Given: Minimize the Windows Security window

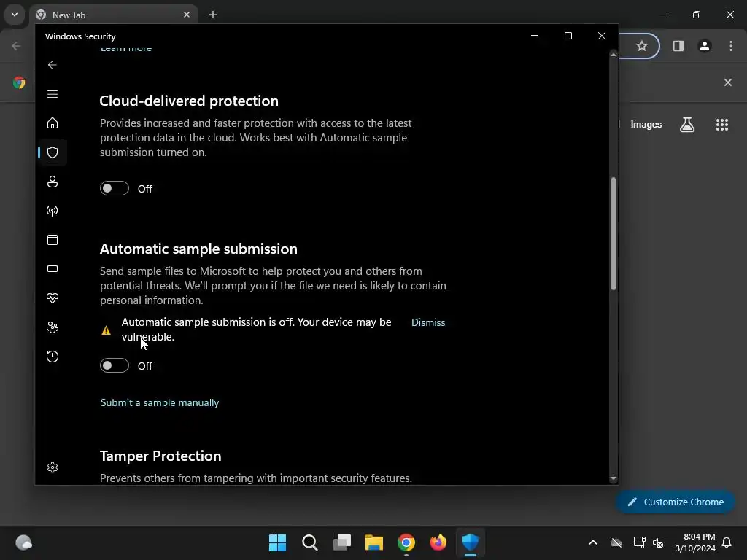Looking at the screenshot, I should (x=535, y=36).
